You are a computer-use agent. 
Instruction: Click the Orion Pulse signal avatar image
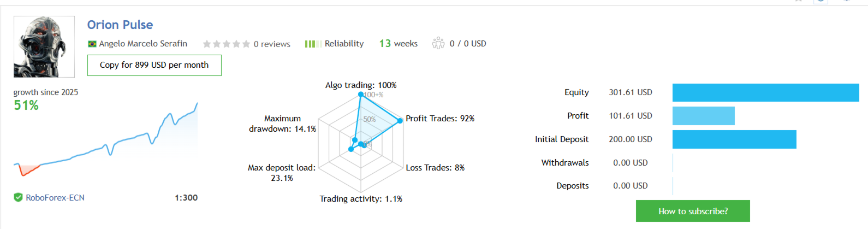[x=44, y=46]
